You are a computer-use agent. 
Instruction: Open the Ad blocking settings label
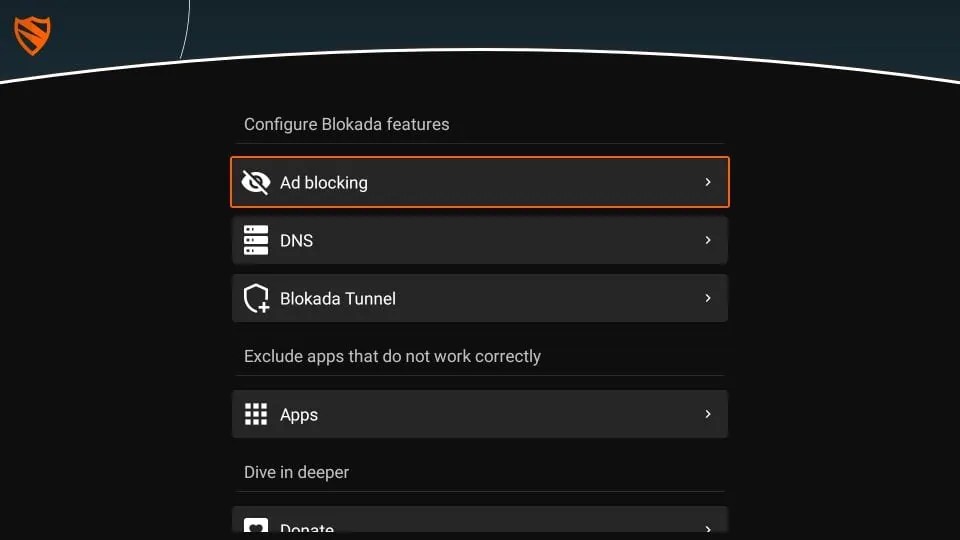[324, 182]
